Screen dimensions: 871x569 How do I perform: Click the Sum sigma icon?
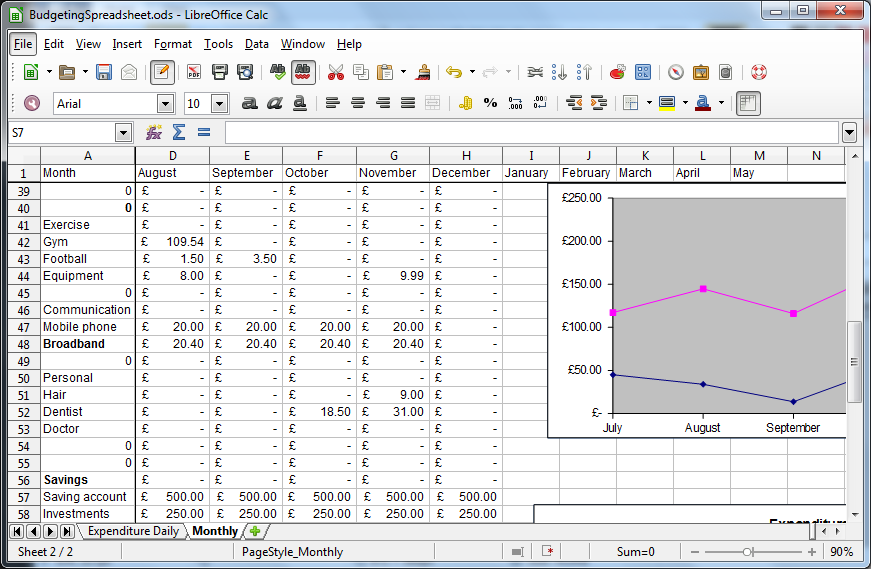(179, 132)
